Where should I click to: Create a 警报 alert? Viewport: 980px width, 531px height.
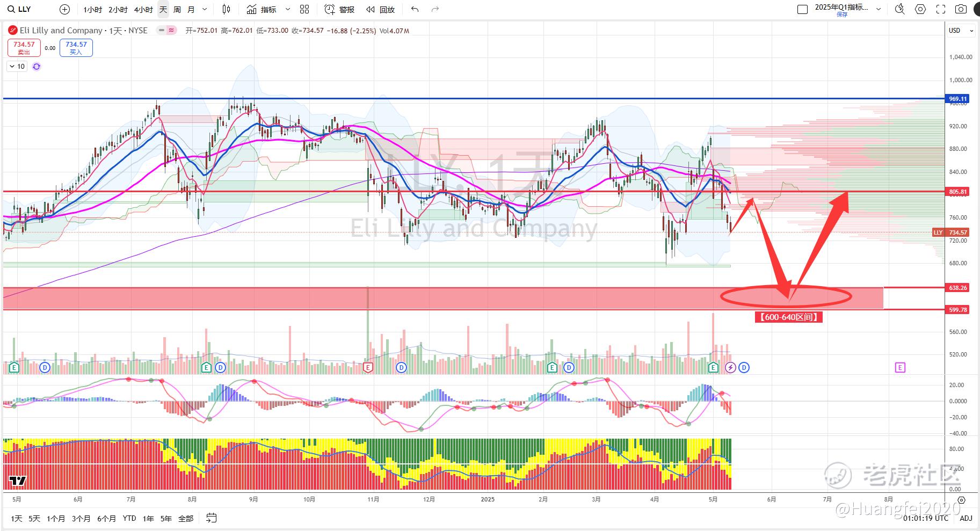340,9
